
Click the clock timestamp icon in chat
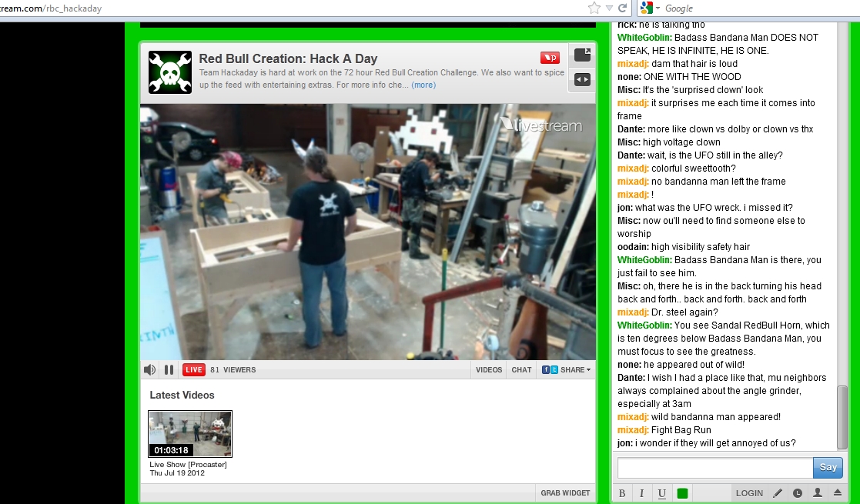tap(798, 493)
